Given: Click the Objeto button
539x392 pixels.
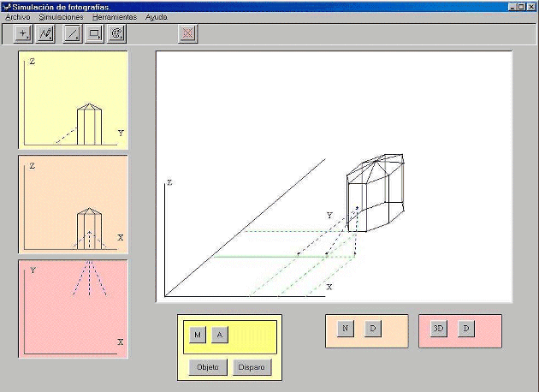Looking at the screenshot, I should point(208,367).
